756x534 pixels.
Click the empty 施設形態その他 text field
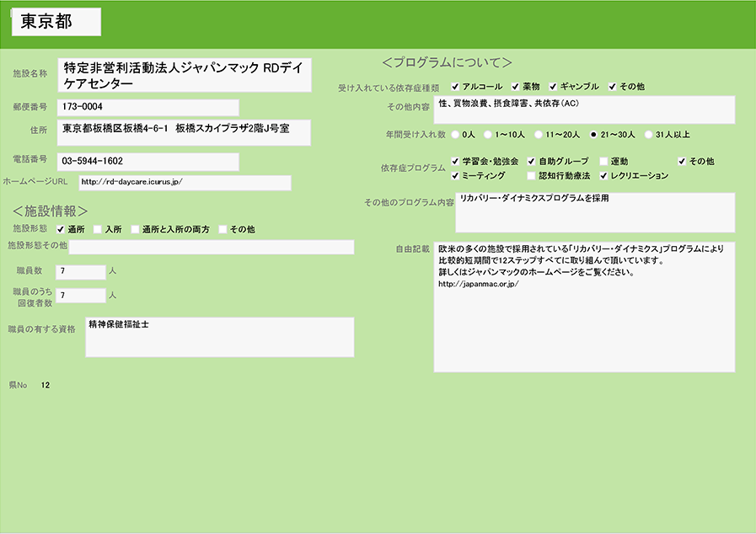pos(212,247)
